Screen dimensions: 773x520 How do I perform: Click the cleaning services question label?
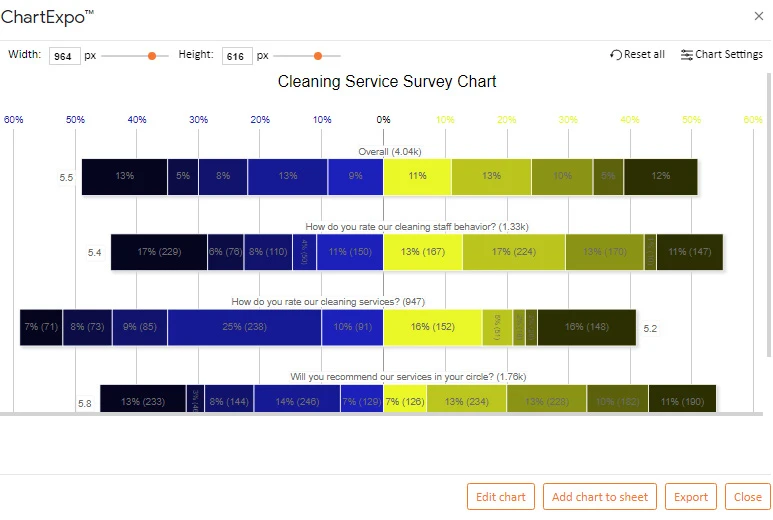point(328,301)
